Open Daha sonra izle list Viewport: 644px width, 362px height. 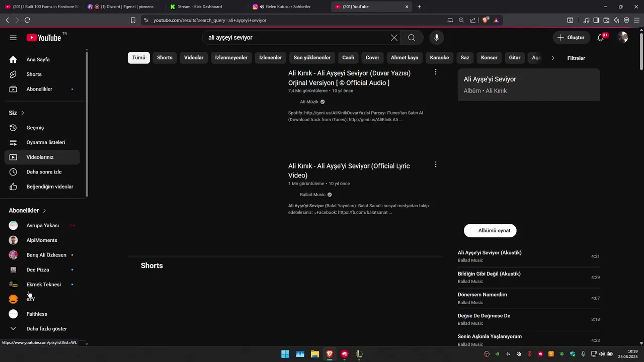(x=42, y=172)
